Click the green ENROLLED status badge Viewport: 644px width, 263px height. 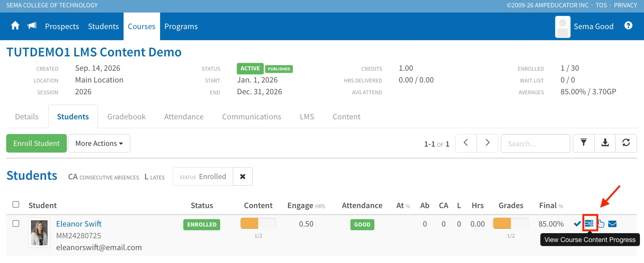click(x=202, y=225)
